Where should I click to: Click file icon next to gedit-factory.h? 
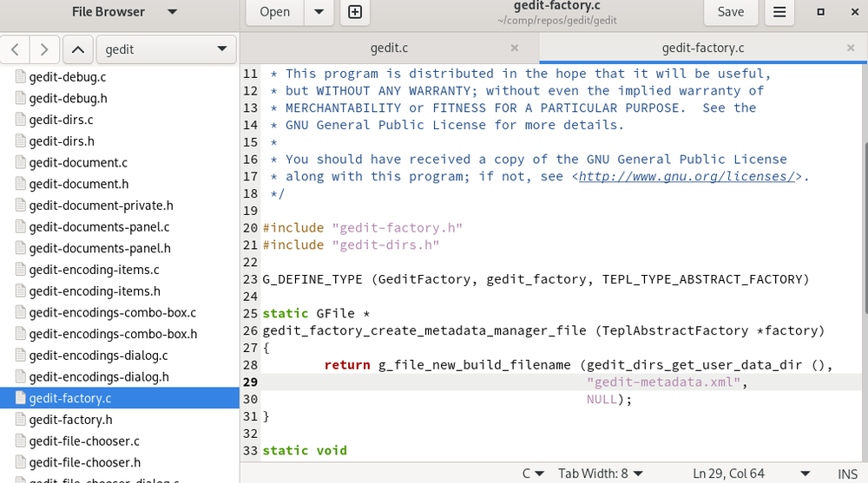21,420
